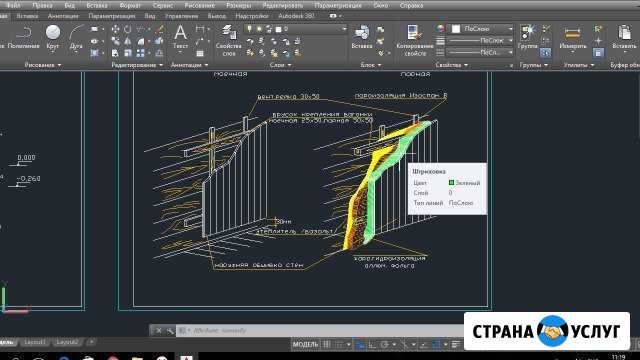The height and width of the screenshot is (360, 640).
Task: Click the Paste (Вставить) clipboard icon
Action: coord(624,37)
